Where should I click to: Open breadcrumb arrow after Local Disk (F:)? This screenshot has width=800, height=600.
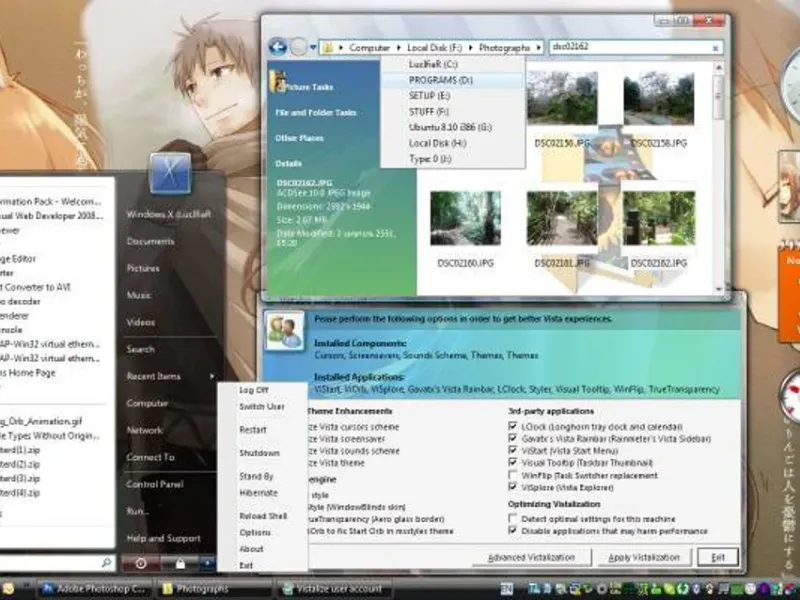click(x=470, y=48)
